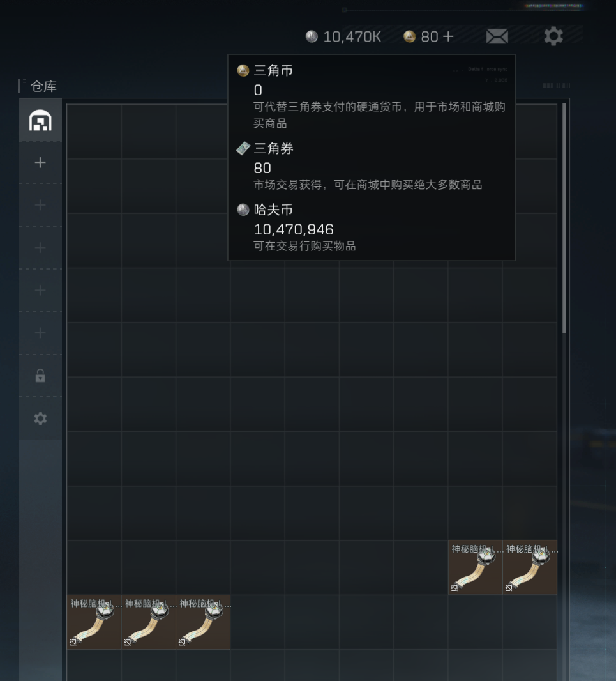Select the main warehouse tab icon in sidebar
The width and height of the screenshot is (616, 681).
40,120
